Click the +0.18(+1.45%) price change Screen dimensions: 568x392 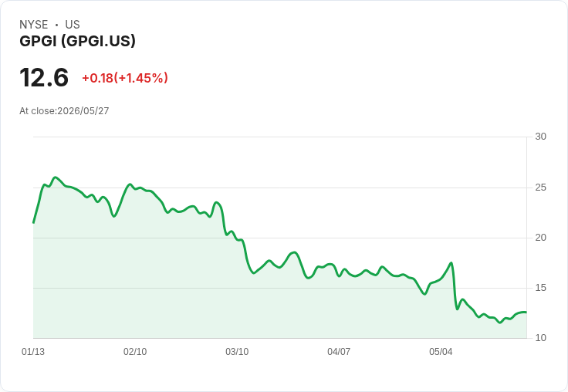point(125,78)
